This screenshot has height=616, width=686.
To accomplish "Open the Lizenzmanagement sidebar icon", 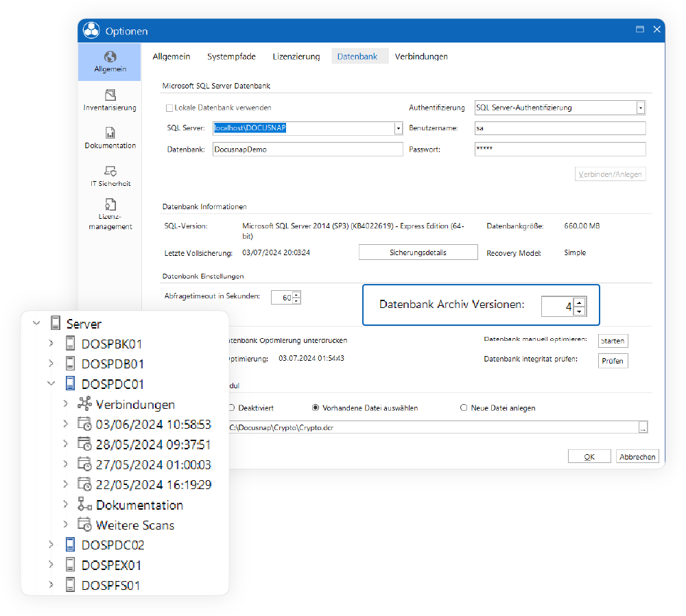I will pyautogui.click(x=110, y=204).
